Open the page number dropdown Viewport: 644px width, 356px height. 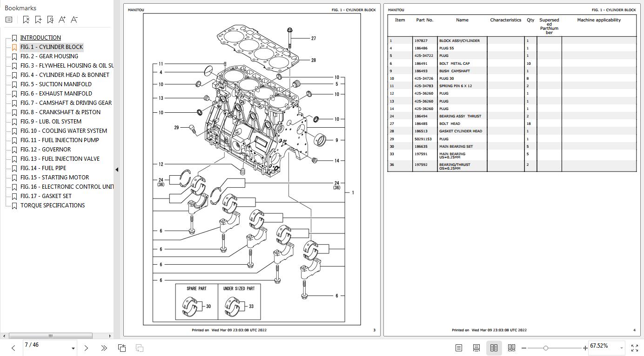(73, 349)
